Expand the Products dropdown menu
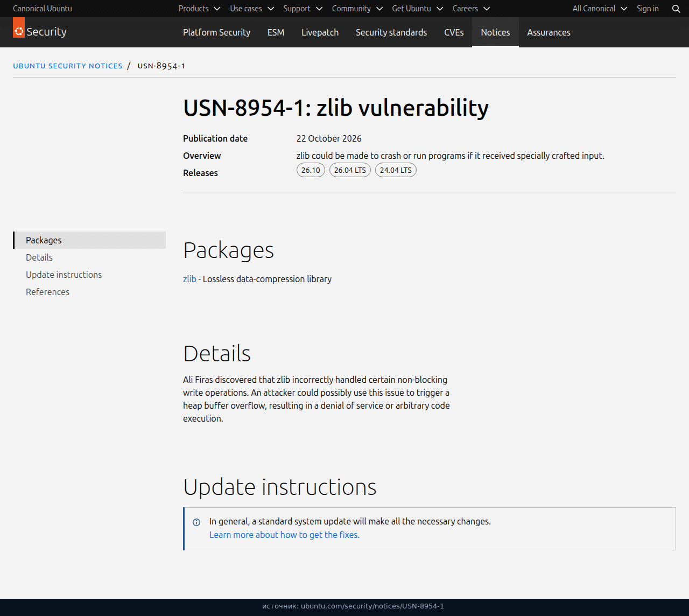Viewport: 689px width, 616px height. pyautogui.click(x=199, y=9)
